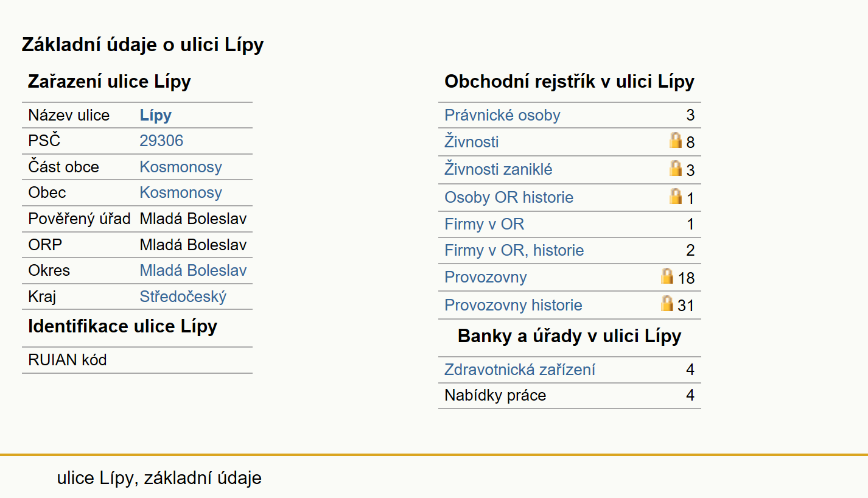Click the lock icon next to Živnosti
Image resolution: width=868 pixels, height=498 pixels.
coord(675,141)
